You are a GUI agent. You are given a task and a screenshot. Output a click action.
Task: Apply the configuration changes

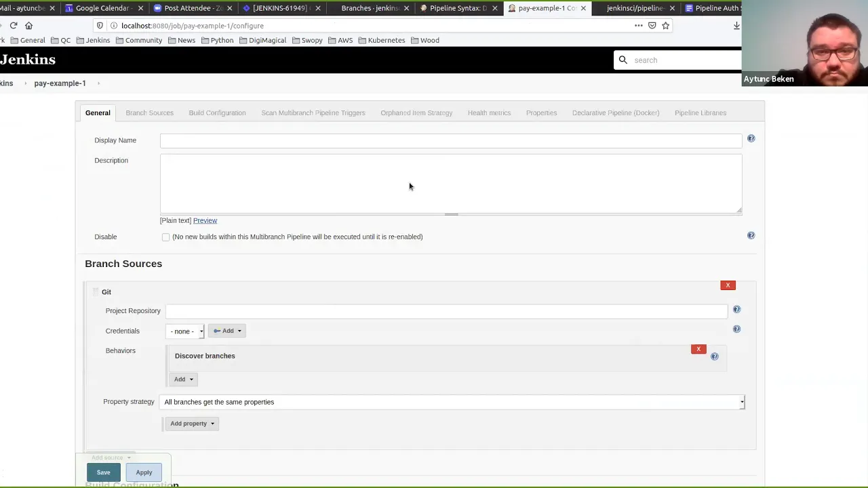click(144, 472)
